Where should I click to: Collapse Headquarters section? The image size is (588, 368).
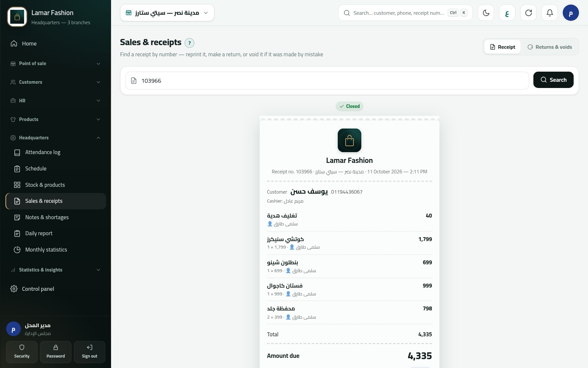(56, 138)
